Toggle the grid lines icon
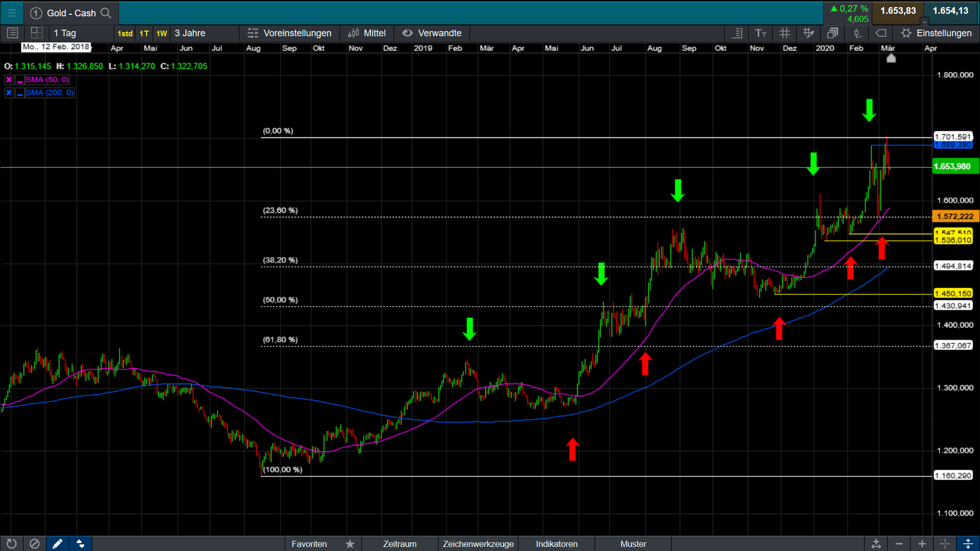 coord(785,33)
